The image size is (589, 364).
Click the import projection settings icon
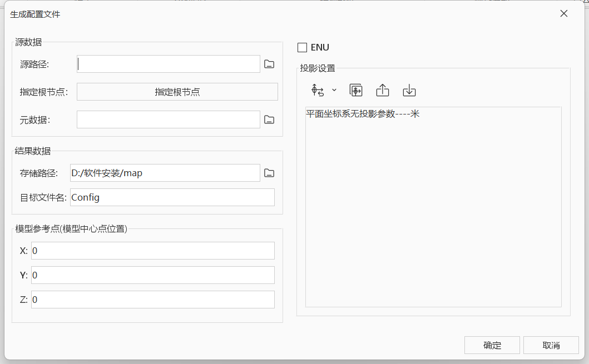pos(409,91)
